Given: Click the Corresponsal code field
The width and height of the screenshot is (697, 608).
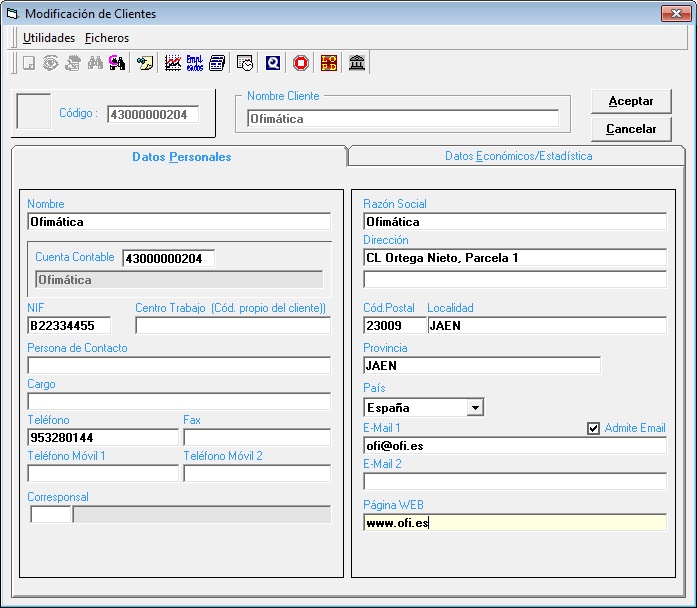Looking at the screenshot, I should click(x=50, y=515).
